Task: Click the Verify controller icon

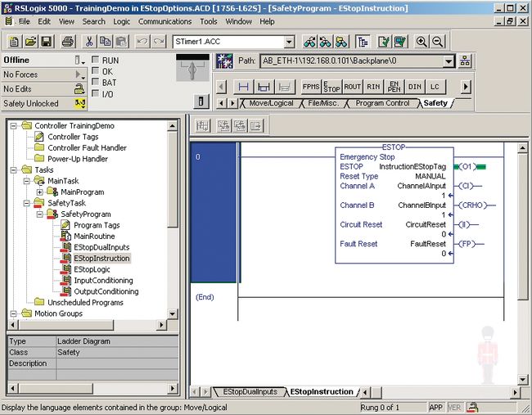Action: (x=400, y=42)
